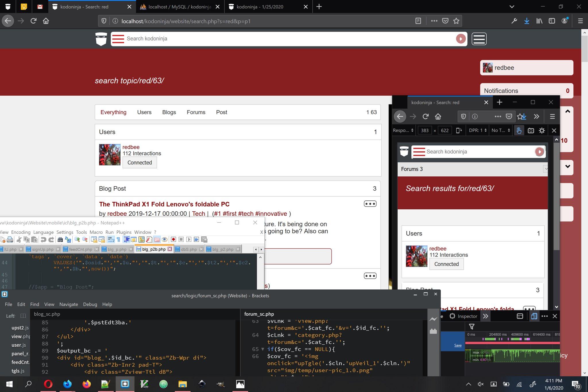Click the Tech category link on blog post
Screen dimensions: 588x392
(198, 214)
